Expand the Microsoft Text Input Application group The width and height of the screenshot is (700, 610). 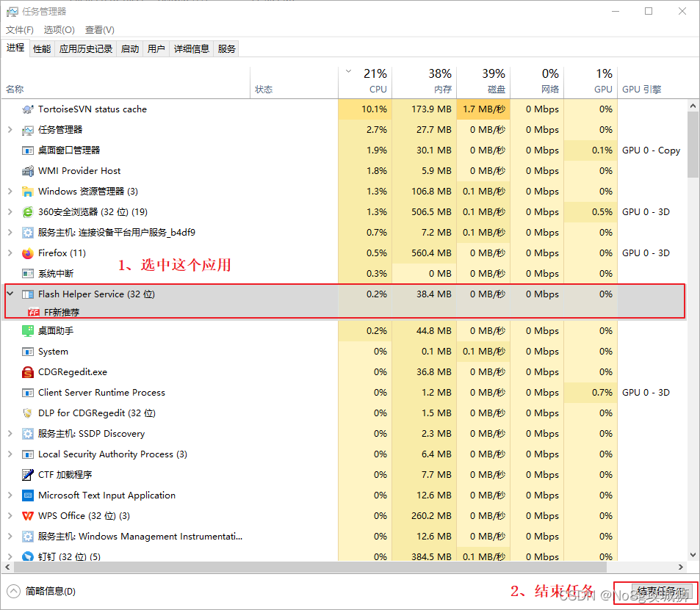click(x=10, y=495)
